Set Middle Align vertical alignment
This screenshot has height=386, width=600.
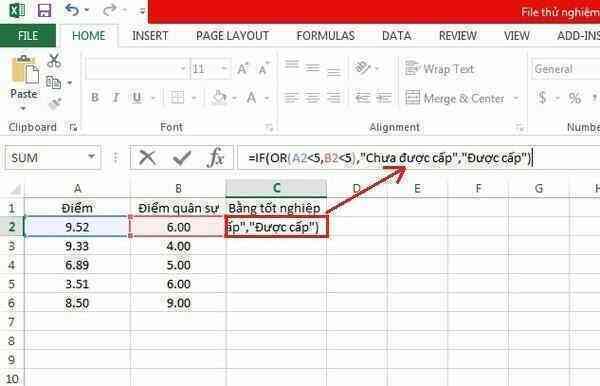click(x=313, y=68)
